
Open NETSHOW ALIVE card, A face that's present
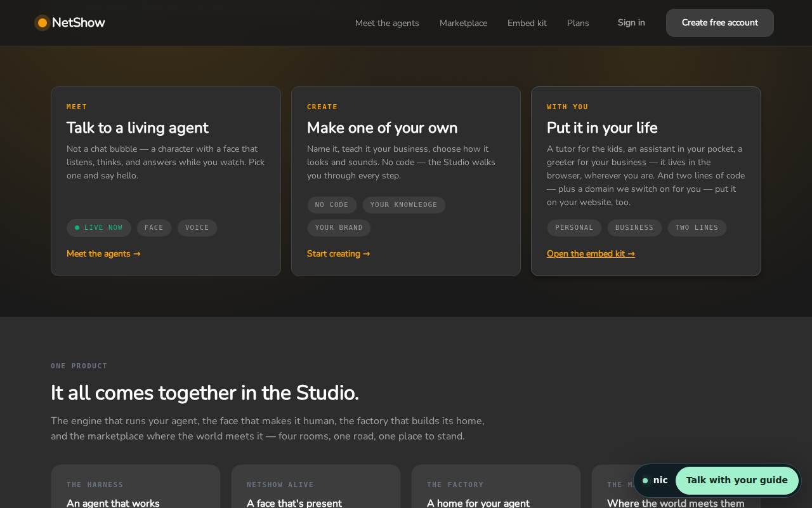coord(316,486)
